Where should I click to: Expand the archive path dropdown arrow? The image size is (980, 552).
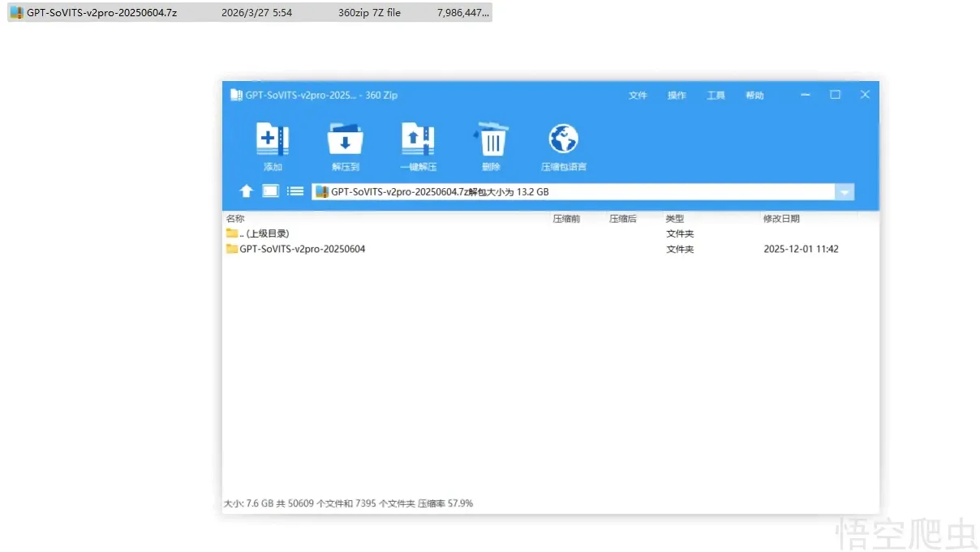coord(845,192)
